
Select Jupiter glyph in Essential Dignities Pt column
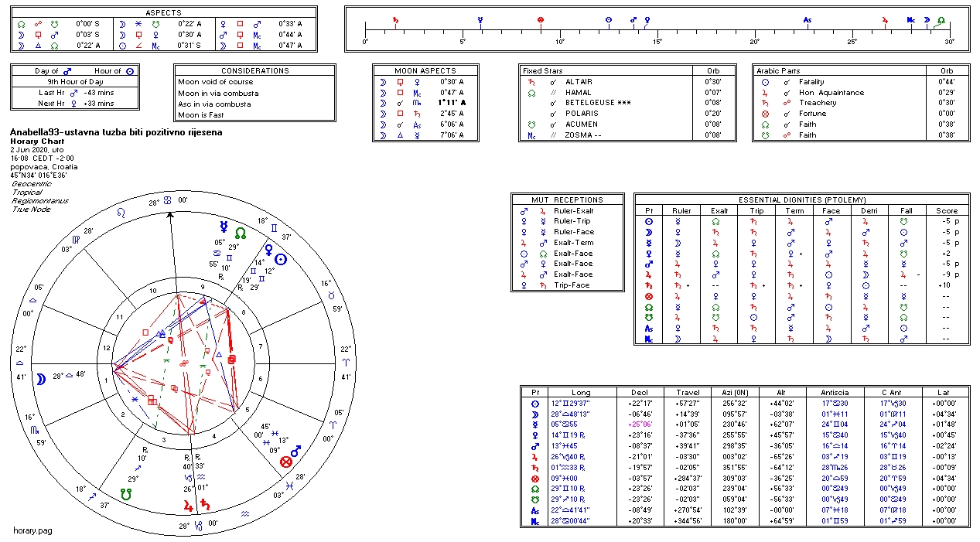click(x=648, y=274)
